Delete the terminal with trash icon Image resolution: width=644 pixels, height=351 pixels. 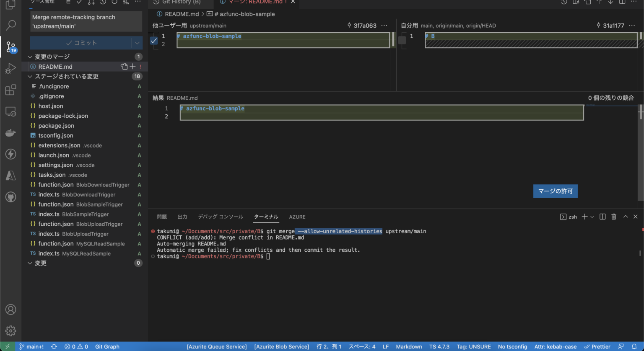click(614, 217)
